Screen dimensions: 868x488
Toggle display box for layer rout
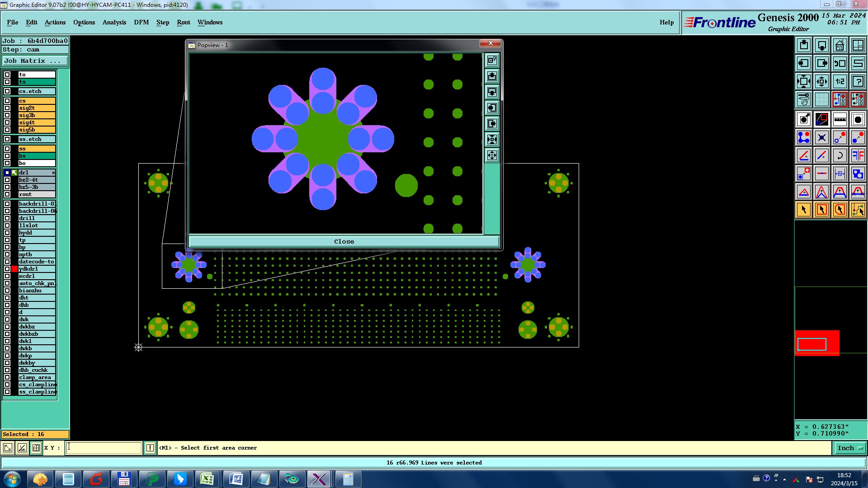7,194
